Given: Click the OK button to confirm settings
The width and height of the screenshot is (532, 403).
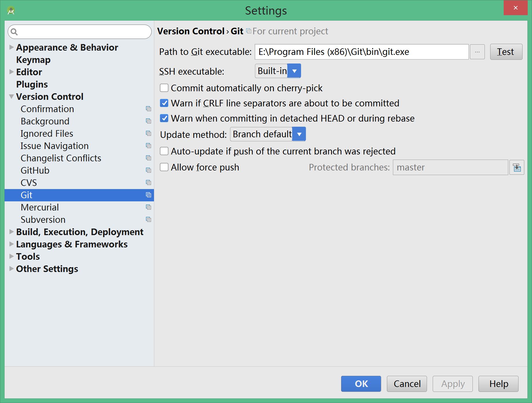Looking at the screenshot, I should [x=361, y=384].
